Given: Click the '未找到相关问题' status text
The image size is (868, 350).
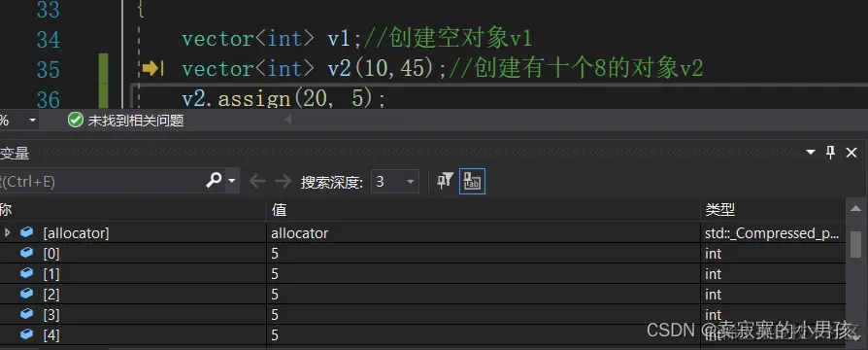Looking at the screenshot, I should (x=136, y=121).
